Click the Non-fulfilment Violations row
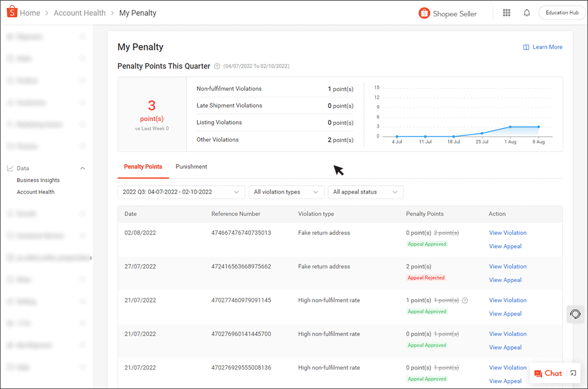The image size is (588, 389). click(x=275, y=89)
